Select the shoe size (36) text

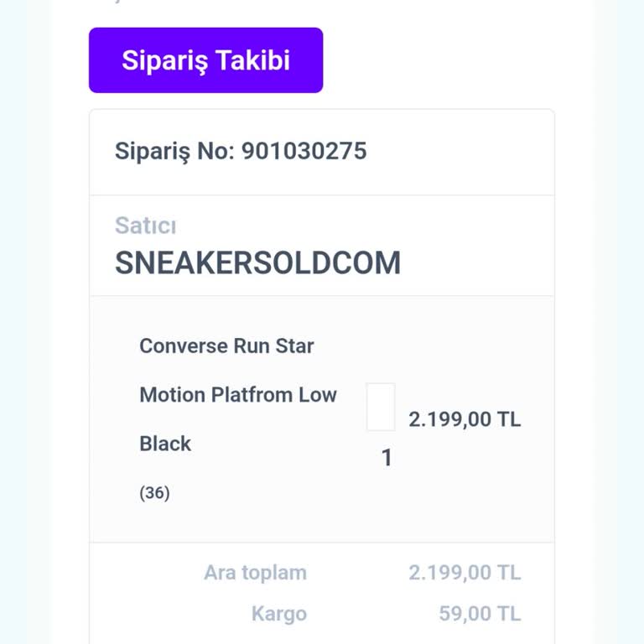tap(154, 493)
